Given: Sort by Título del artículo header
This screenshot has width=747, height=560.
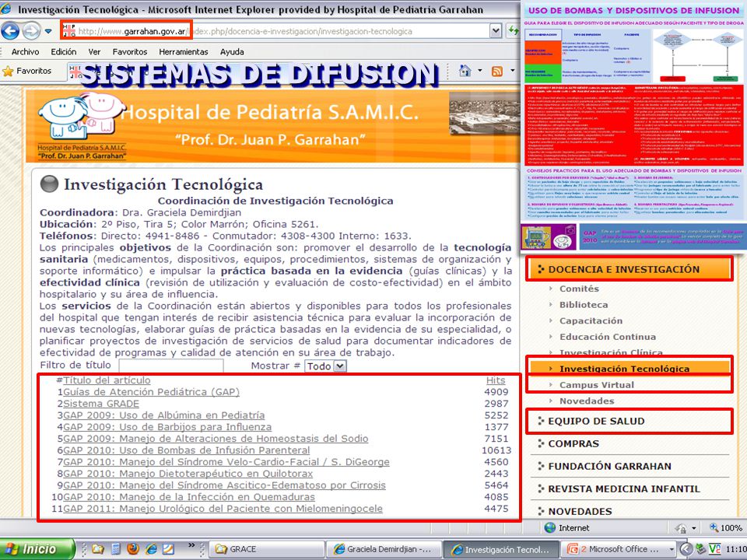Looking at the screenshot, I should tap(107, 380).
